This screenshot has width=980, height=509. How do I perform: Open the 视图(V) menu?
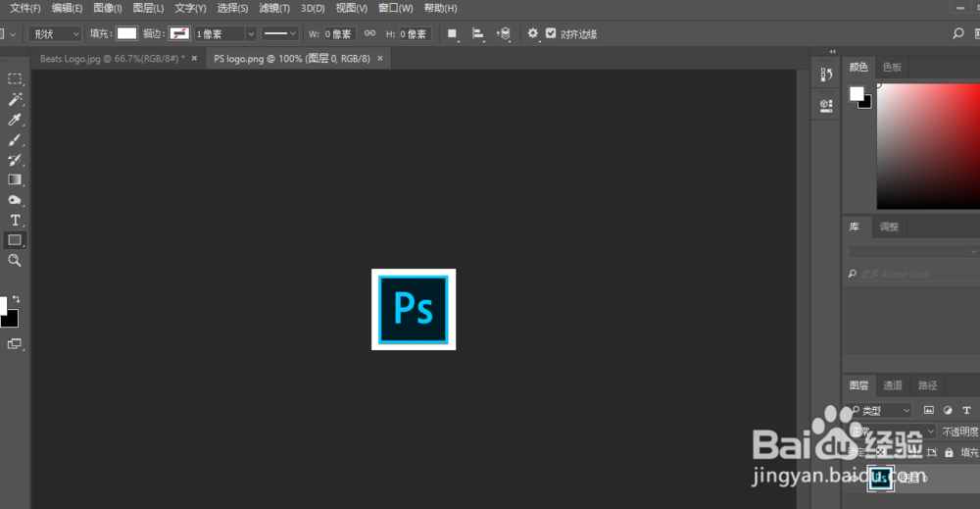tap(351, 8)
